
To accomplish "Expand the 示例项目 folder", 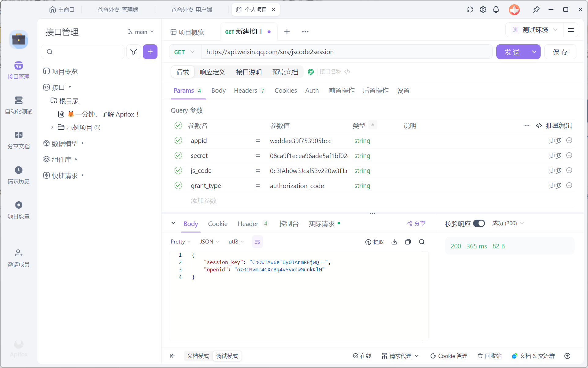I will point(52,127).
